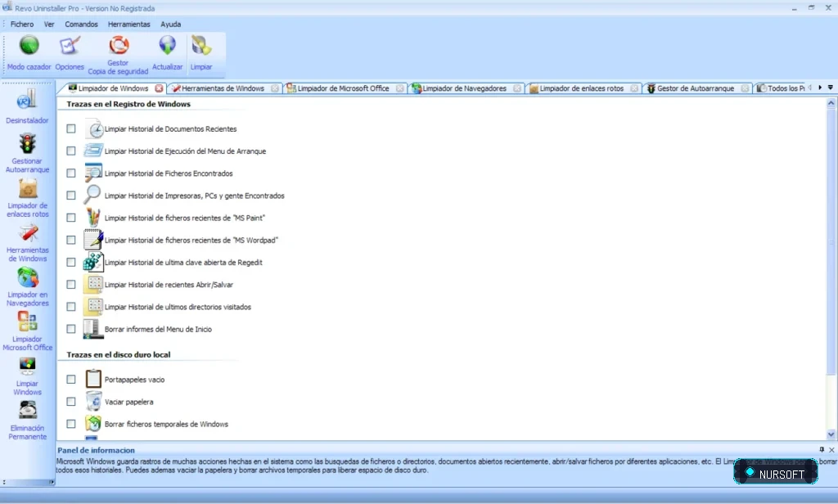Open Gestionar Autoarranque in sidebar

27,153
